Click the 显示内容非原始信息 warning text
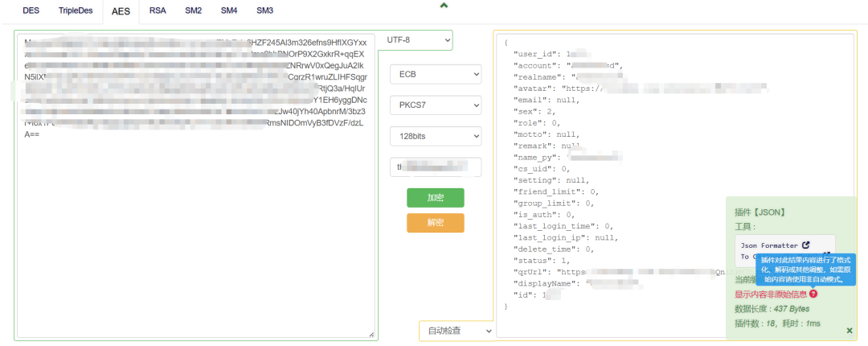Viewport: 868px width, 346px height. 771,295
